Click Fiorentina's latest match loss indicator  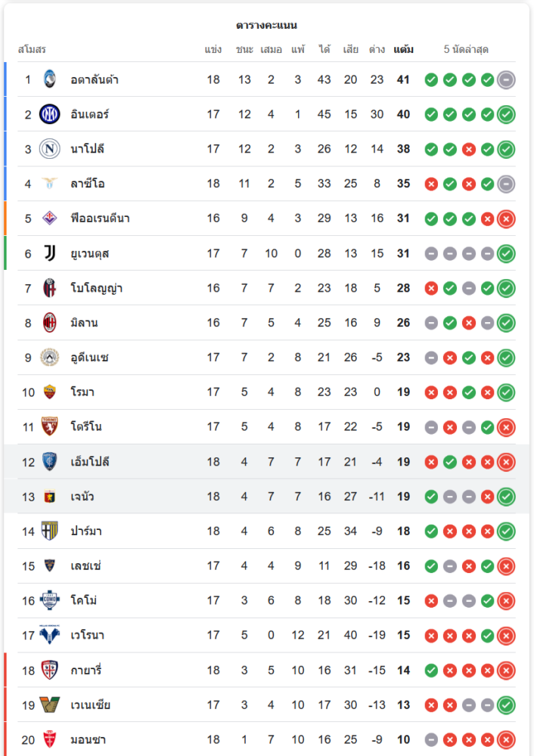click(x=507, y=218)
